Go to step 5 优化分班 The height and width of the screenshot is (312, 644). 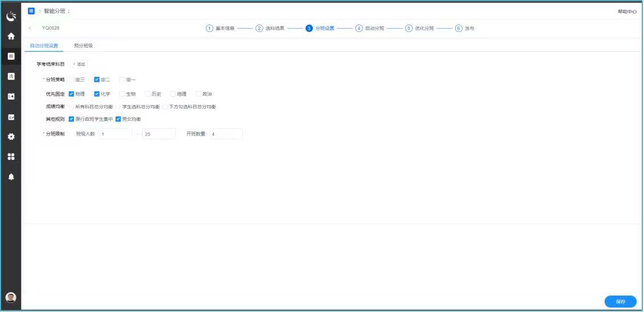pos(419,28)
